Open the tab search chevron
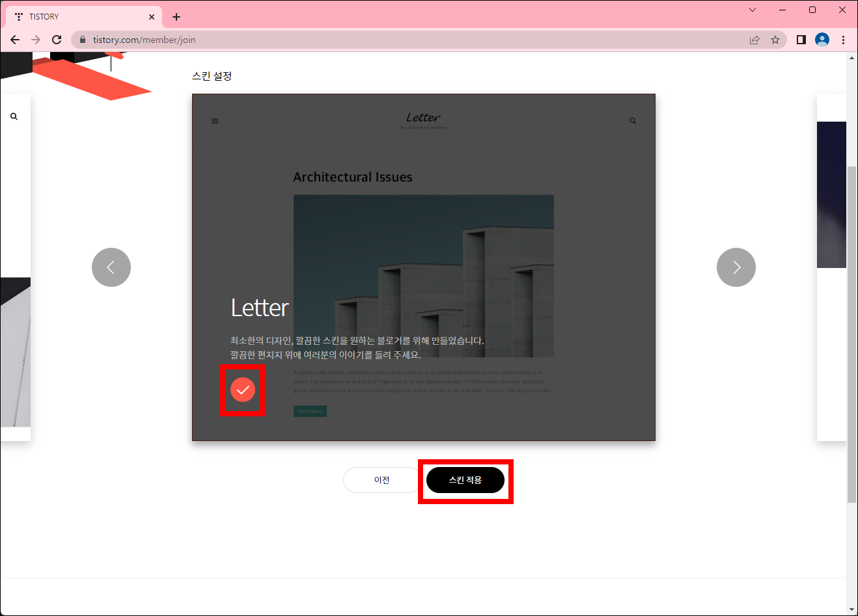Screen dimensions: 858x616 753,10
